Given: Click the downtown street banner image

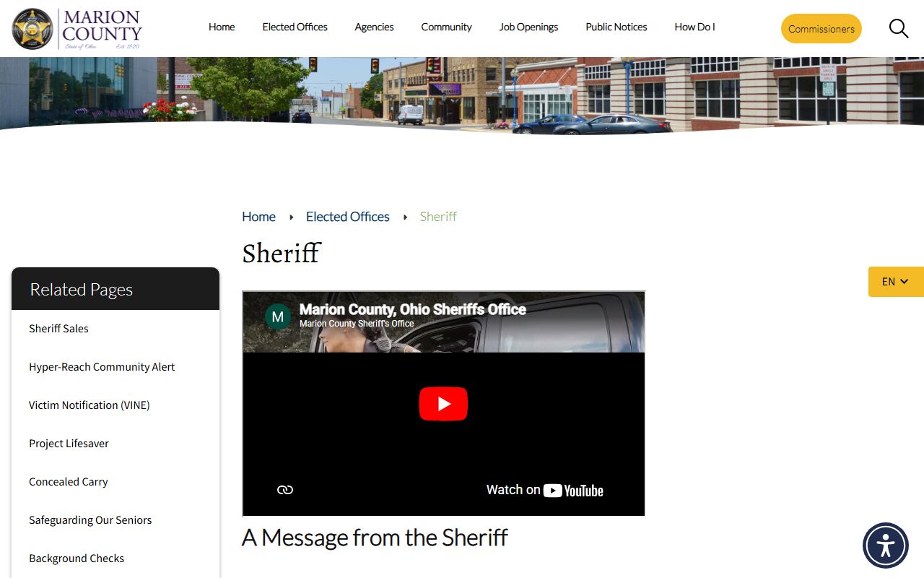Looking at the screenshot, I should point(462,95).
